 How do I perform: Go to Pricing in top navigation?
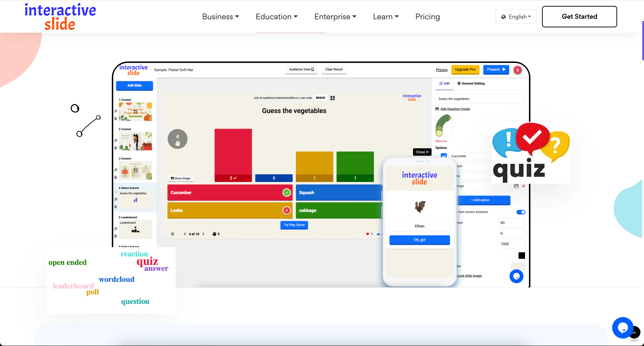[428, 16]
